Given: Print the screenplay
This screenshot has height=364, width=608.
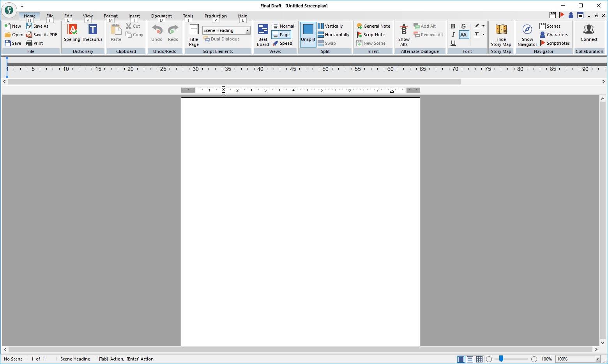Looking at the screenshot, I should (x=35, y=43).
